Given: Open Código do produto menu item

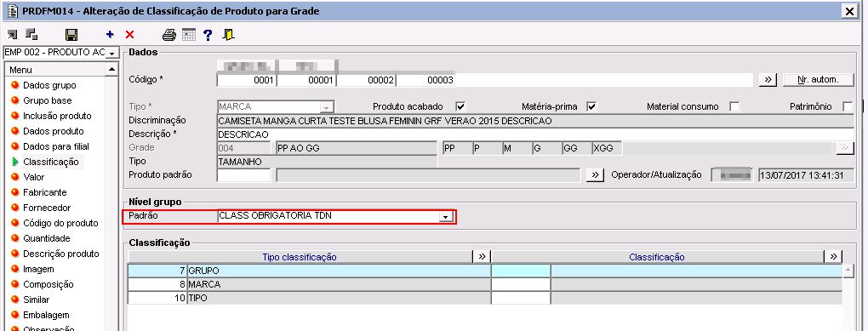Looking at the screenshot, I should coord(60,223).
